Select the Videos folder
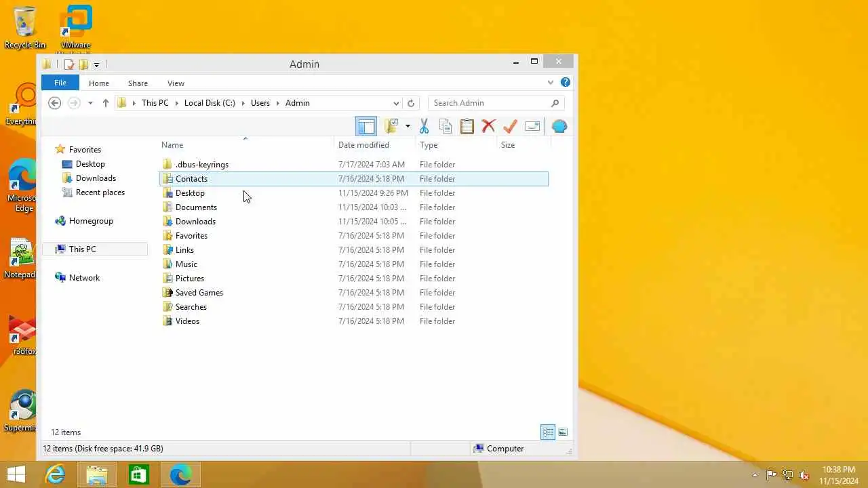 [x=187, y=321]
